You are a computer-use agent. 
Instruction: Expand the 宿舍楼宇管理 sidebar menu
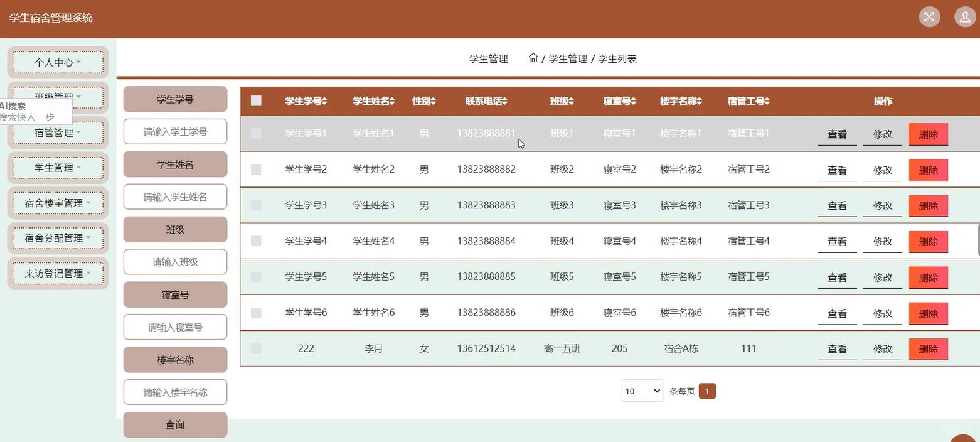coord(57,203)
